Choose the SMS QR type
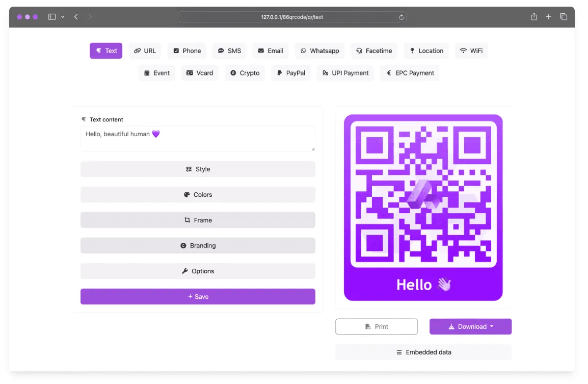588x384 pixels. (x=229, y=50)
